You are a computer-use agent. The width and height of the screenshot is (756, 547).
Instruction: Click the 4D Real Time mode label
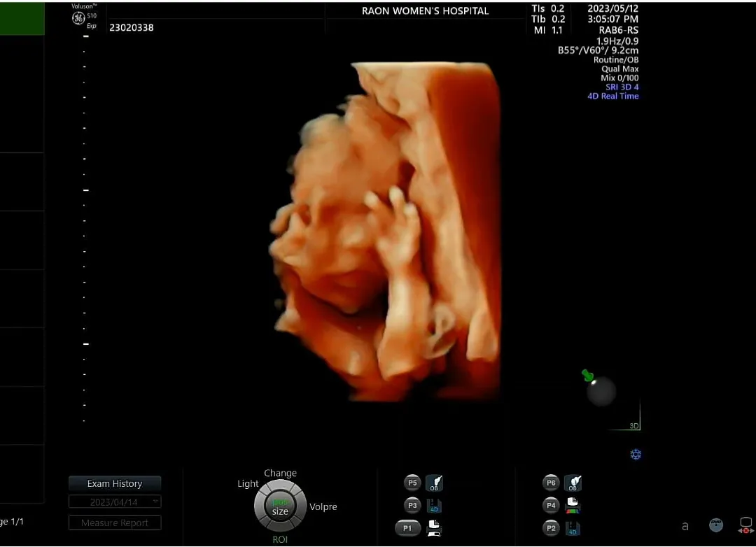click(x=612, y=96)
